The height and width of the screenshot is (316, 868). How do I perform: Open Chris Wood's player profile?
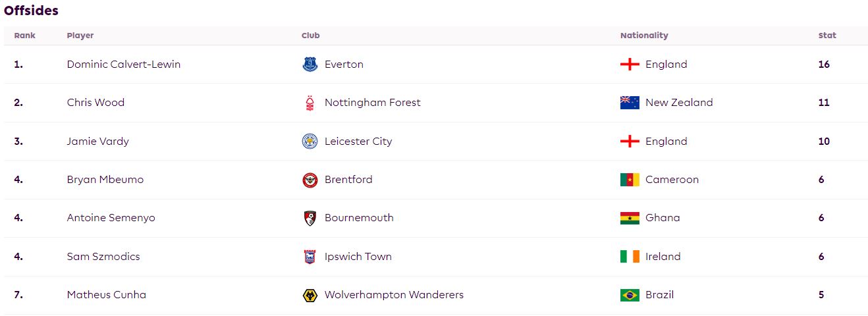tap(95, 103)
